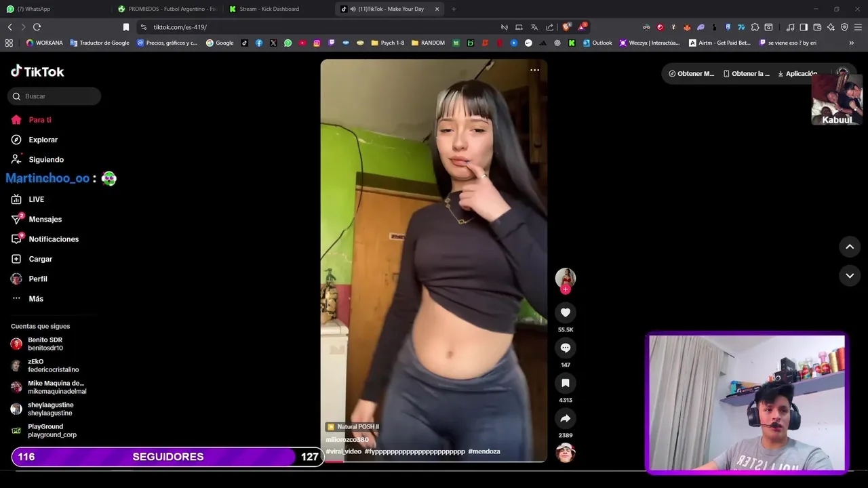
Task: Open the browser hamburger menu
Action: [x=858, y=27]
